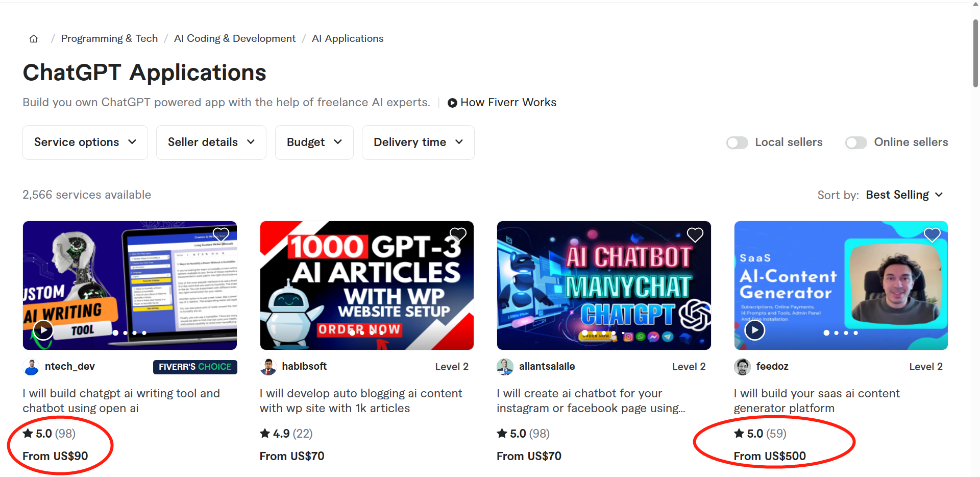This screenshot has height=477, width=980.
Task: Change sort order from Best Selling
Action: pos(904,195)
